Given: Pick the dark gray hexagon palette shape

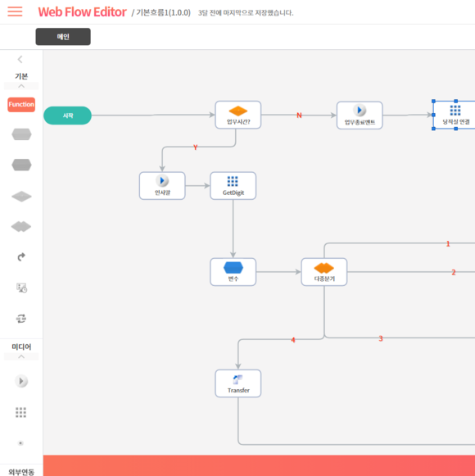Looking at the screenshot, I should point(21,165).
